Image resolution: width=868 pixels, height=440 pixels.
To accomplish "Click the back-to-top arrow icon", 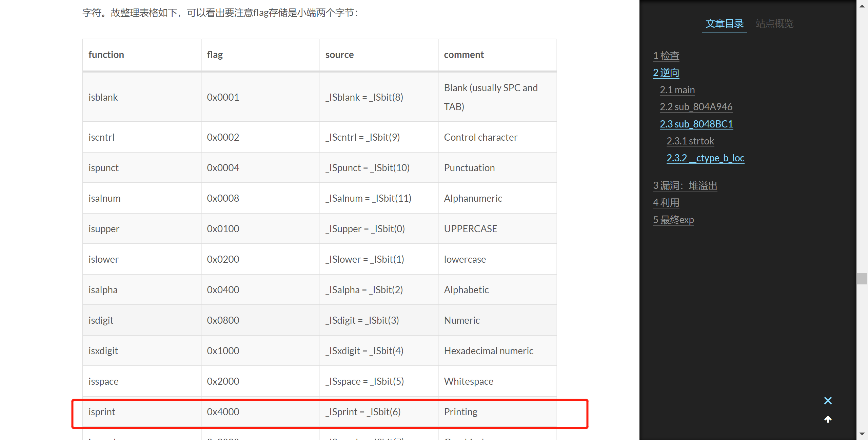I will [x=828, y=420].
